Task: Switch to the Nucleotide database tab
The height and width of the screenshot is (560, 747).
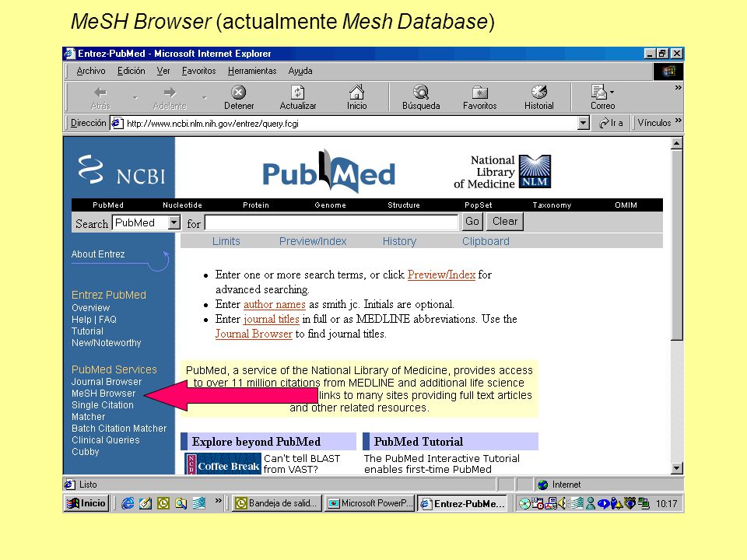Action: pos(182,205)
